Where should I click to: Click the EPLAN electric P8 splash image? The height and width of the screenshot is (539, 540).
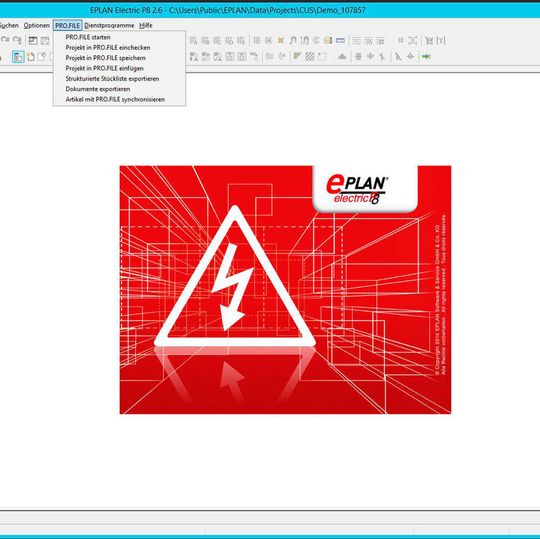(285, 290)
